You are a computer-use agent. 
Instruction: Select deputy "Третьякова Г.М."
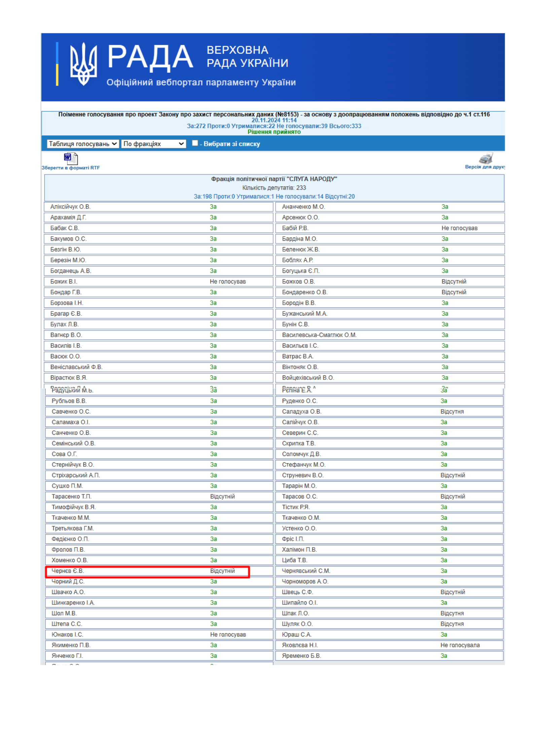point(73,528)
